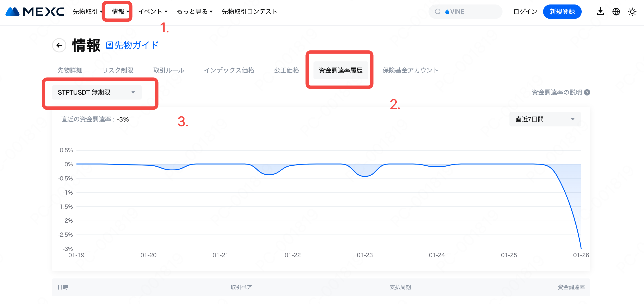Open 先物取引コンテスト link
Viewport: 644px width, 304px height.
pyautogui.click(x=250, y=11)
